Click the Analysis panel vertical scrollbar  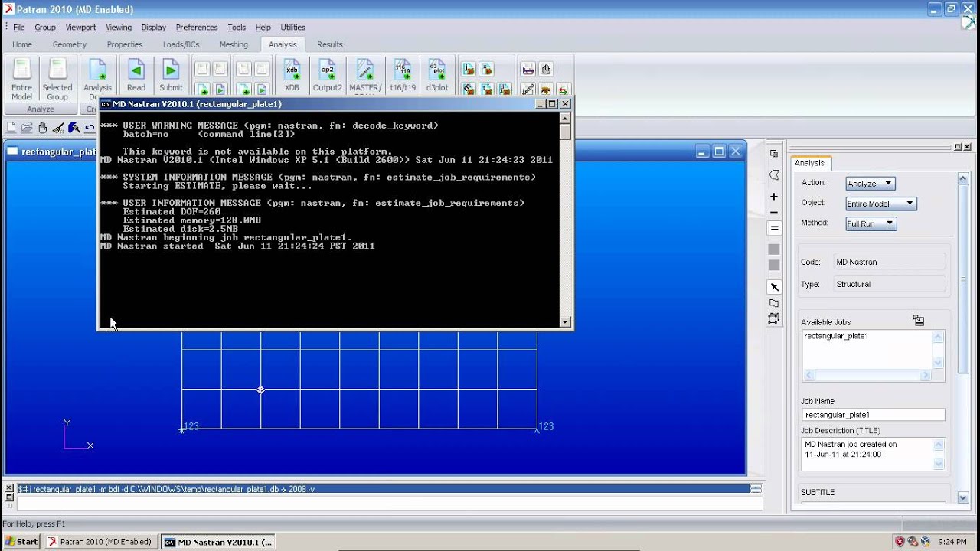[963, 337]
